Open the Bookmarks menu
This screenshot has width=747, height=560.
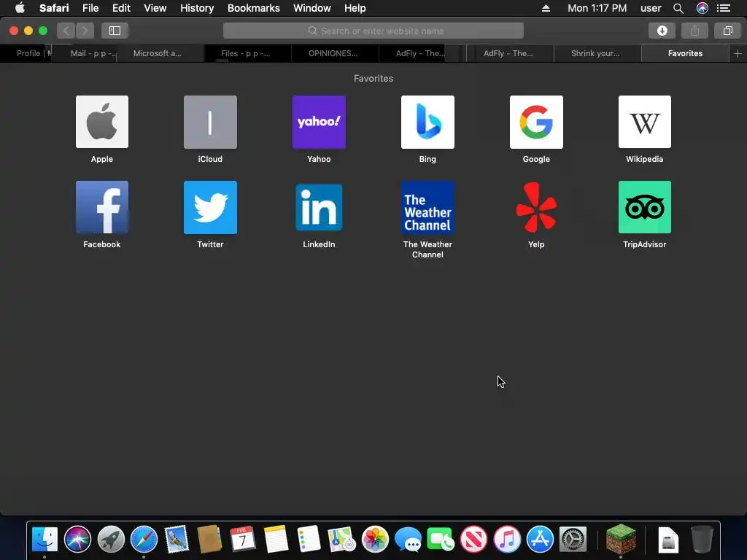[x=253, y=8]
